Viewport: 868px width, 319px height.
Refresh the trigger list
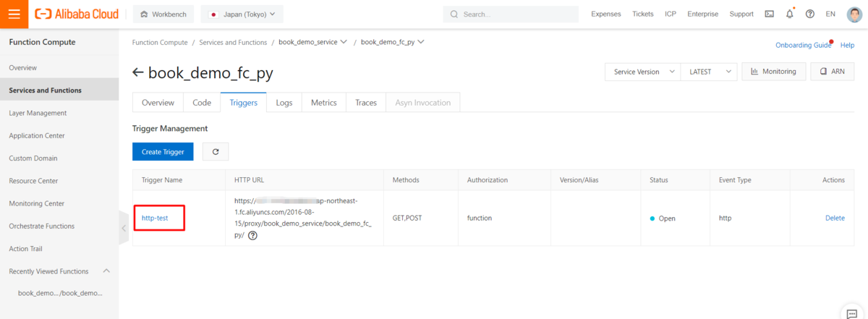[x=216, y=152]
